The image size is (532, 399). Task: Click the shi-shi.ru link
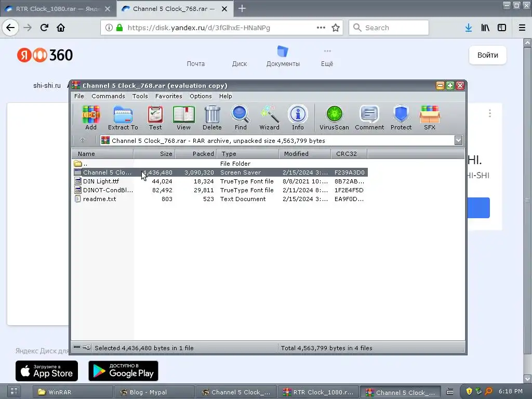point(47,86)
